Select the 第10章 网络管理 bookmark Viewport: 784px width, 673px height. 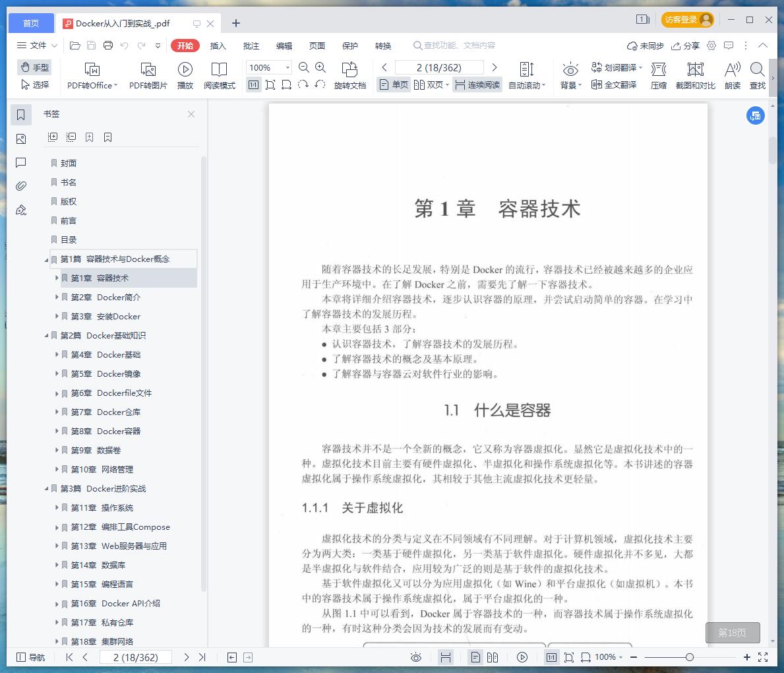click(102, 469)
